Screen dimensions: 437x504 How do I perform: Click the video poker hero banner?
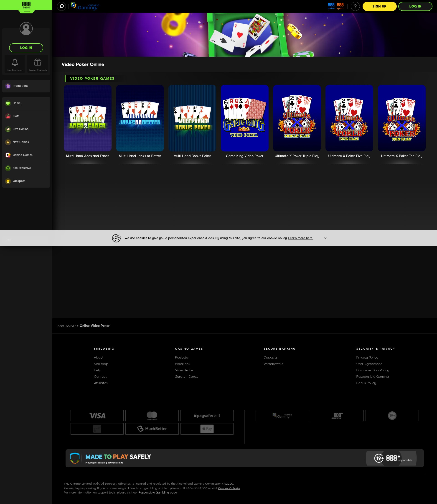245,35
